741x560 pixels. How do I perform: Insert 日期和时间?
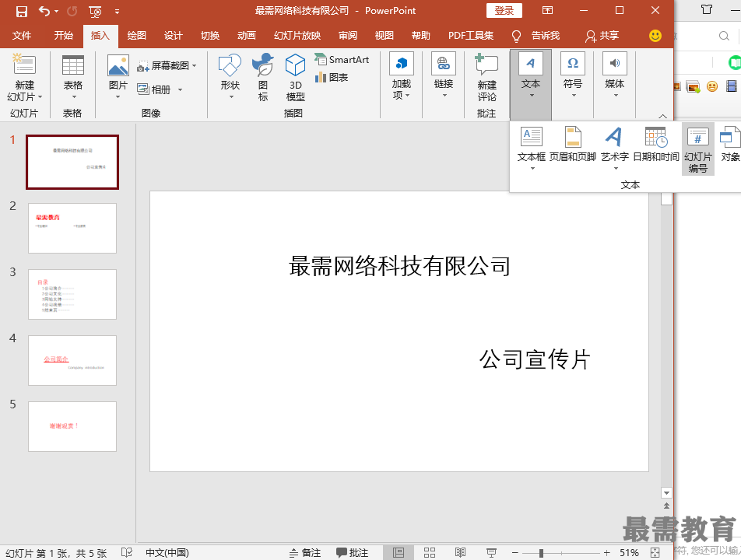pyautogui.click(x=656, y=145)
